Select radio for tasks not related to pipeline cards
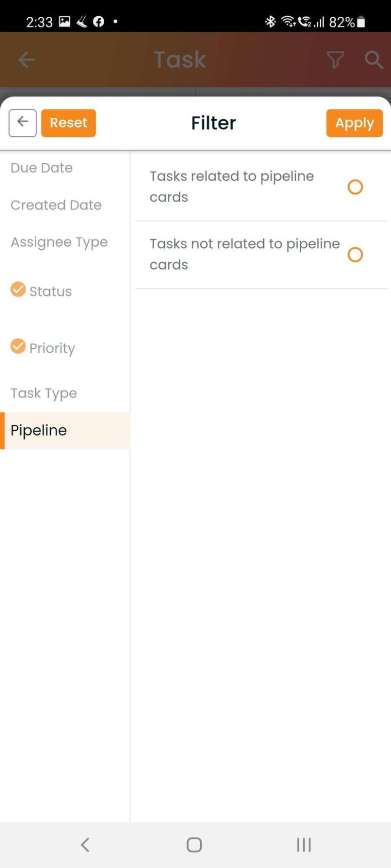The image size is (391, 868). [355, 254]
